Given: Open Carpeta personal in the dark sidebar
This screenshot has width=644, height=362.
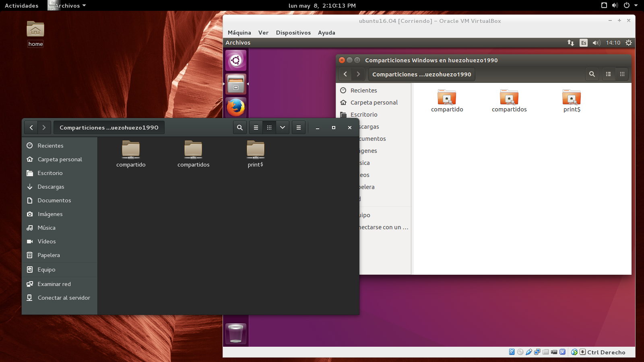Looking at the screenshot, I should 60,159.
